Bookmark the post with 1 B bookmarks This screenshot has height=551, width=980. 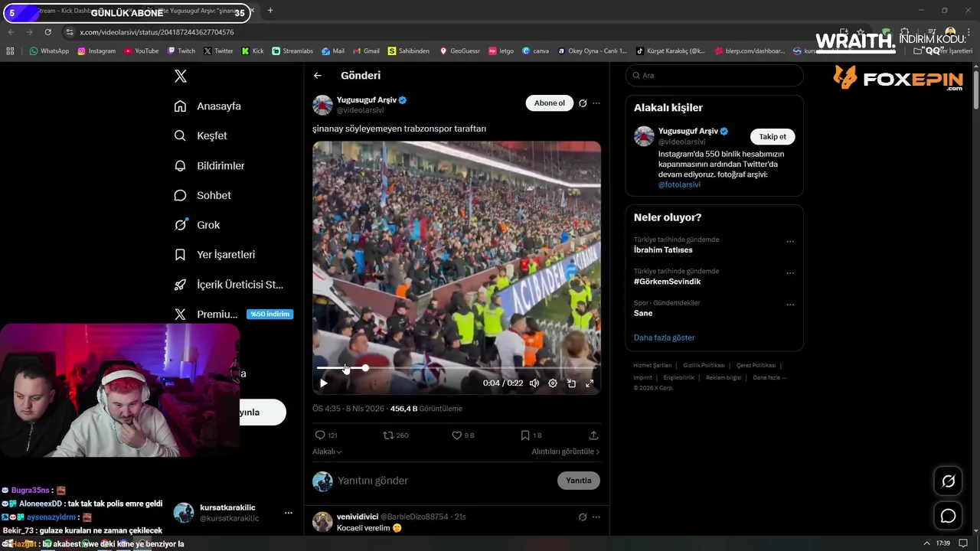[531, 435]
